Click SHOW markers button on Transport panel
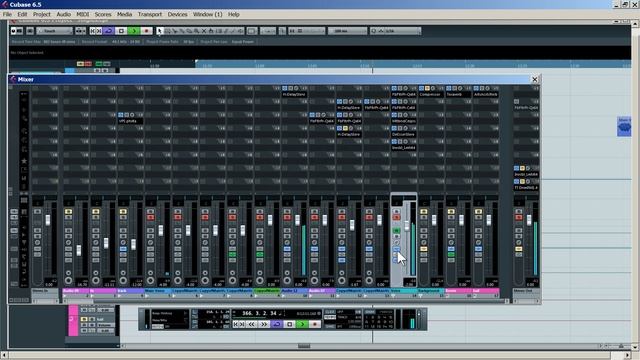 369,312
